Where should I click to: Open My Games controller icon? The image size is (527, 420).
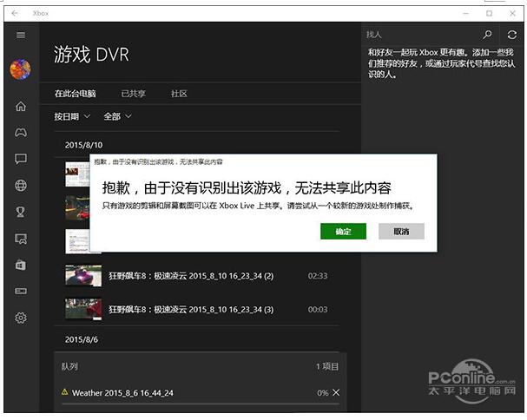tap(21, 133)
